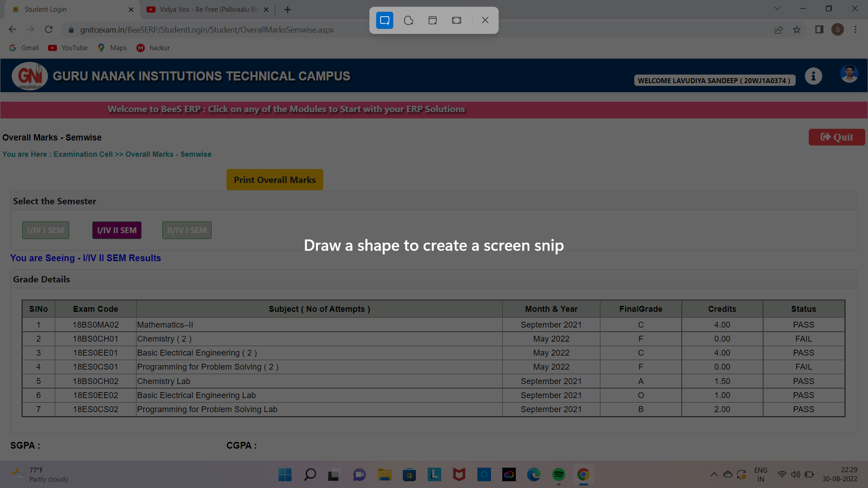Open student profile picture
The height and width of the screenshot is (488, 868).
point(849,74)
